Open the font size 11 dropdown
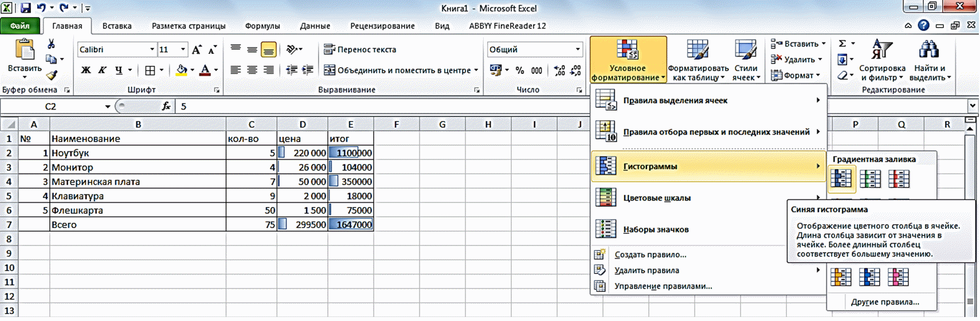The width and height of the screenshot is (980, 321). tap(183, 49)
